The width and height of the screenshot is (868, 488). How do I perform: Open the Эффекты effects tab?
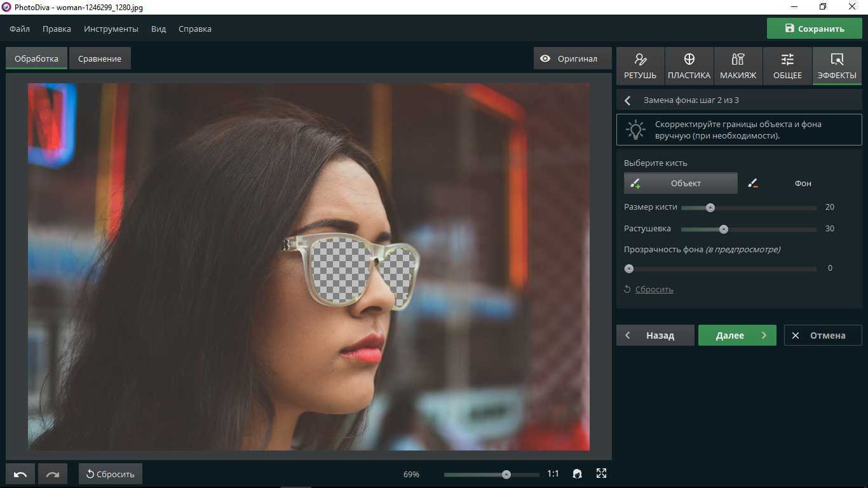point(837,66)
